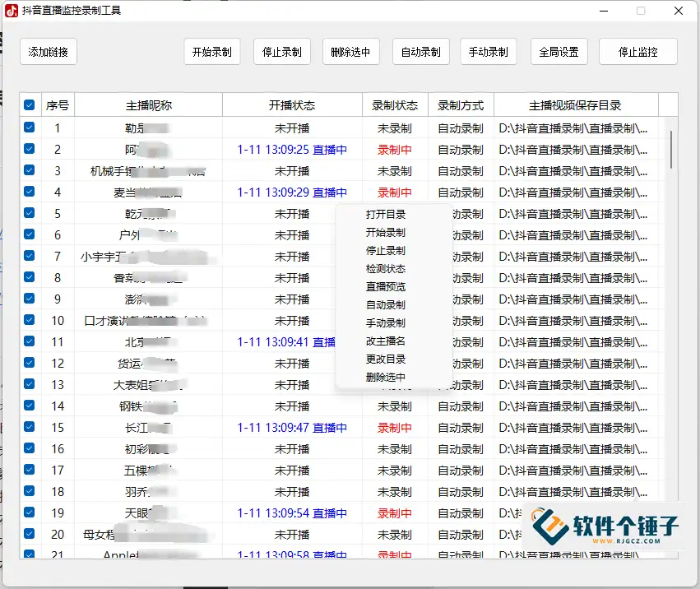The width and height of the screenshot is (700, 589).
Task: Toggle the select-all checkbox in table header
Action: (x=30, y=105)
